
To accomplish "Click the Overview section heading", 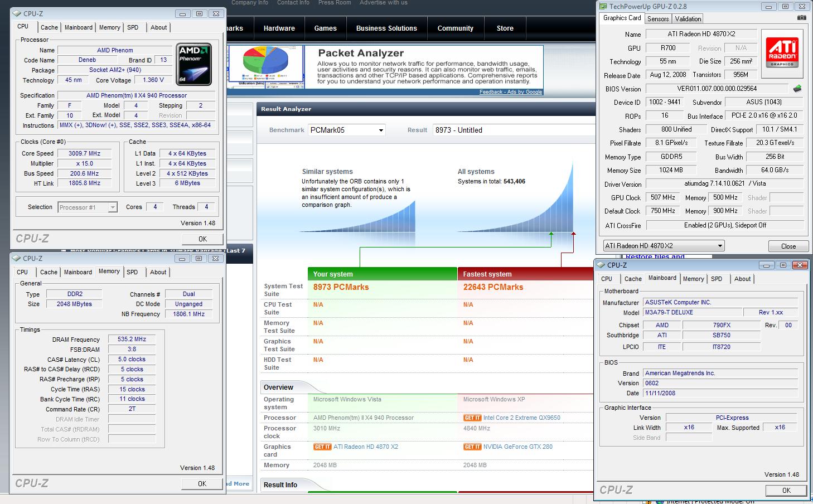I will pos(278,387).
